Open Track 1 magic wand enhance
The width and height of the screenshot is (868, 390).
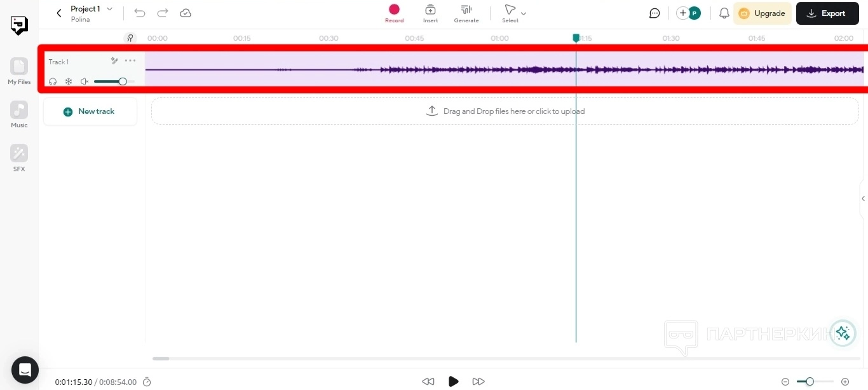(x=114, y=61)
